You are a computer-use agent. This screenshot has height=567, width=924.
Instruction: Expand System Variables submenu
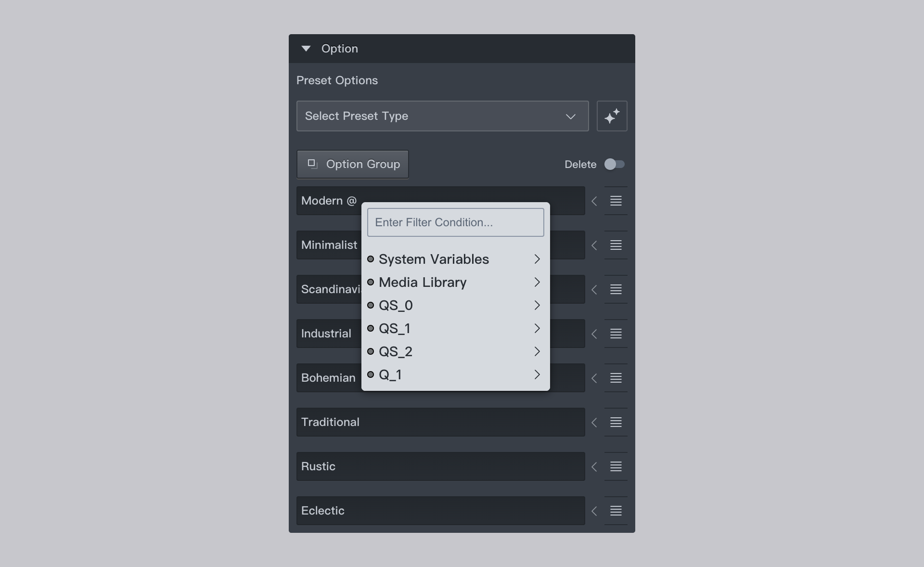pos(455,259)
